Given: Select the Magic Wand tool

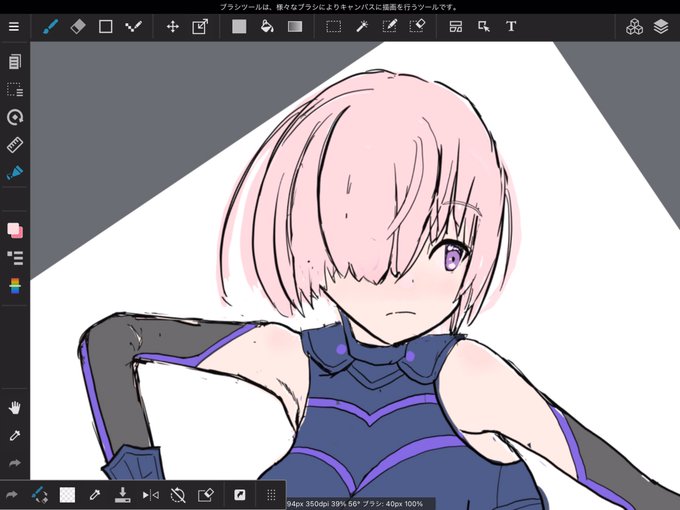Looking at the screenshot, I should tap(362, 26).
